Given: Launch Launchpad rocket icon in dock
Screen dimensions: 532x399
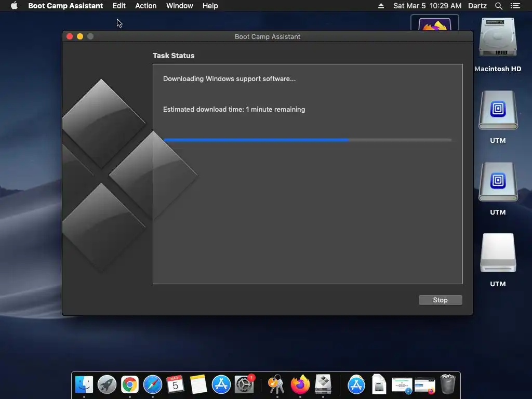Looking at the screenshot, I should pyautogui.click(x=107, y=384).
